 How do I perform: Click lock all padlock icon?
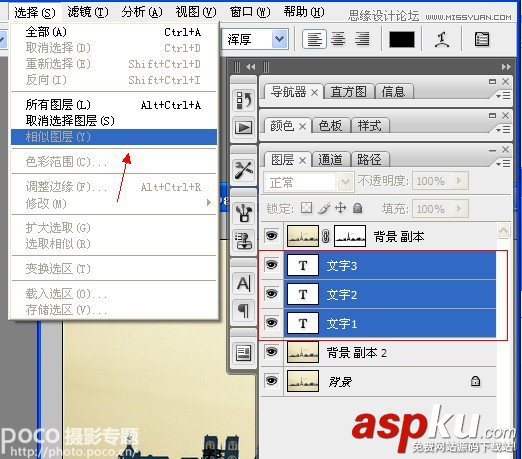tap(358, 208)
